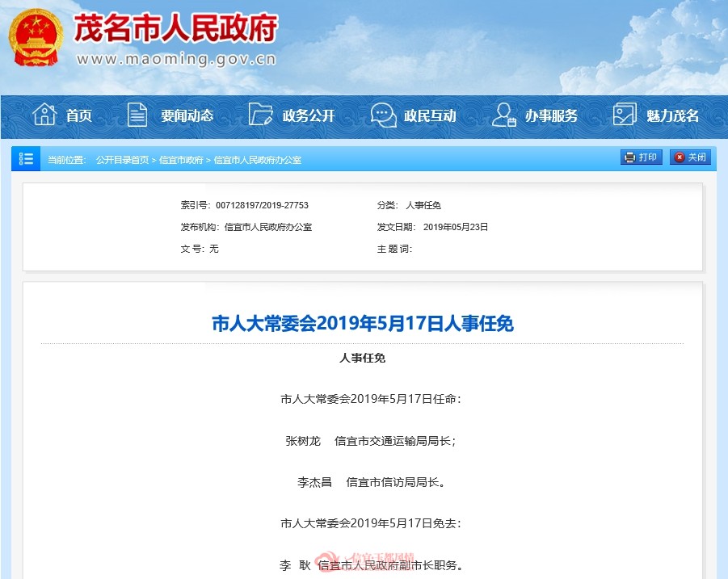Image resolution: width=728 pixels, height=579 pixels.
Task: Click the 主题词 metadata label
Action: (394, 249)
